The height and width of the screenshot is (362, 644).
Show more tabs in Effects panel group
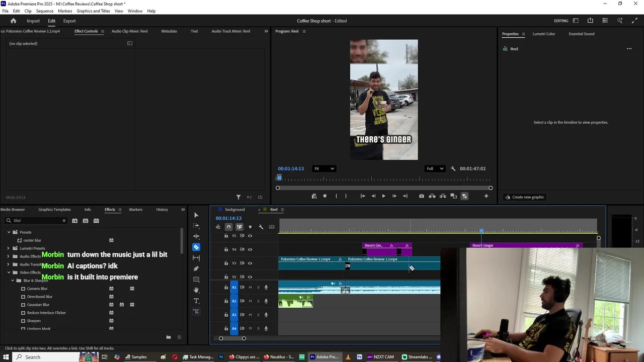183,210
